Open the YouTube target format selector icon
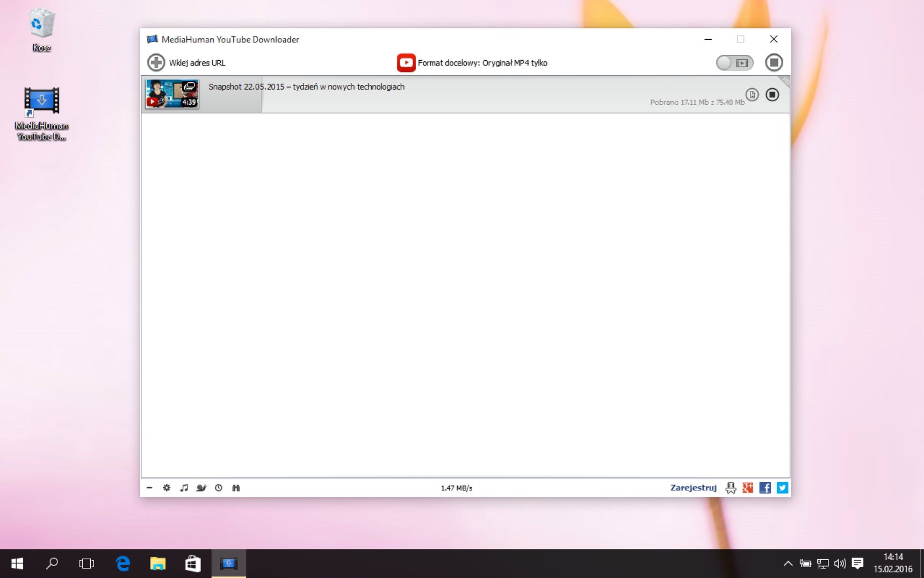The height and width of the screenshot is (578, 924). pyautogui.click(x=406, y=62)
